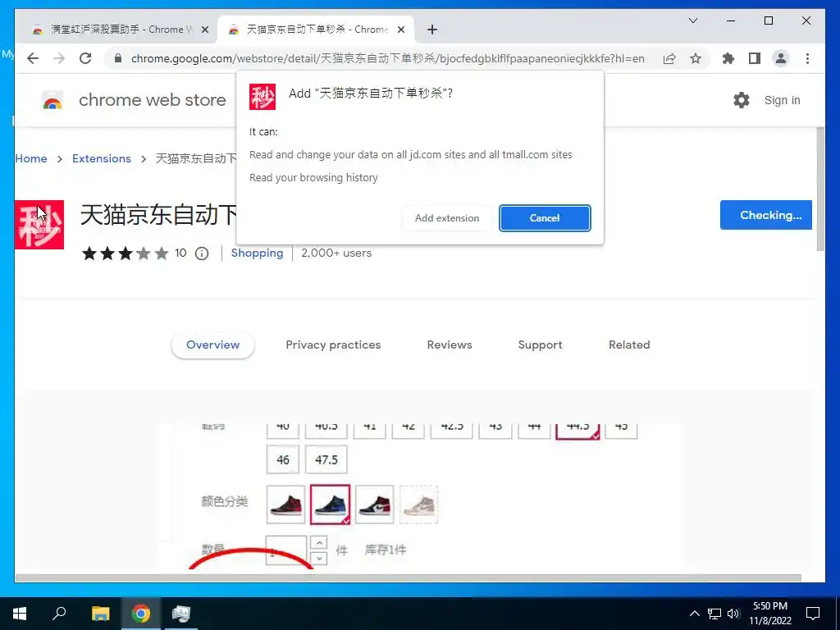Click the star rating row
The image size is (840, 630).
[126, 253]
